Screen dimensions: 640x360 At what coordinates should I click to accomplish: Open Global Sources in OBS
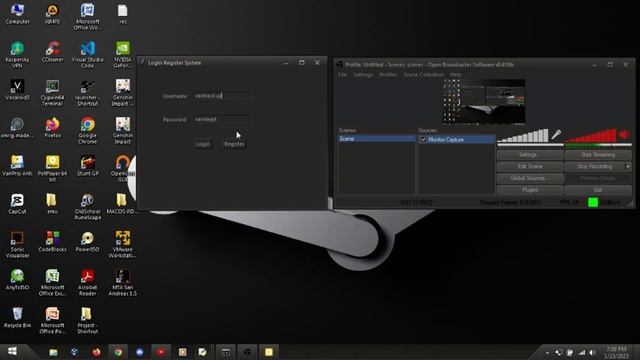[530, 178]
